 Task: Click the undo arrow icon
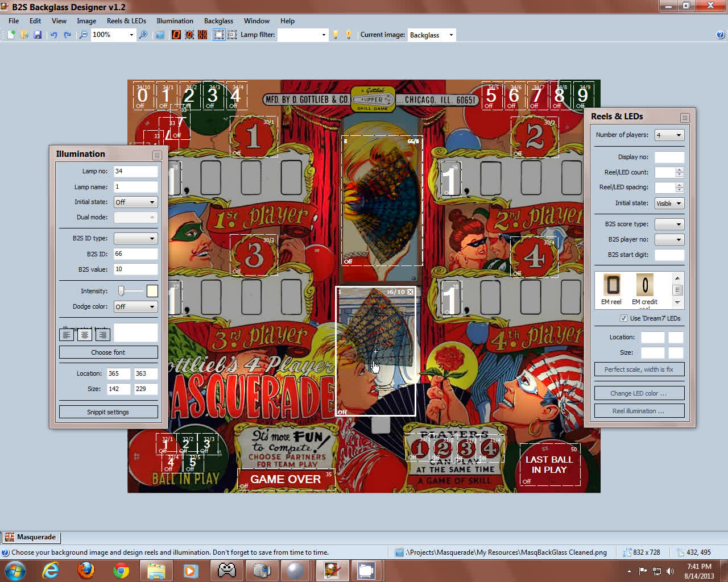coord(54,35)
